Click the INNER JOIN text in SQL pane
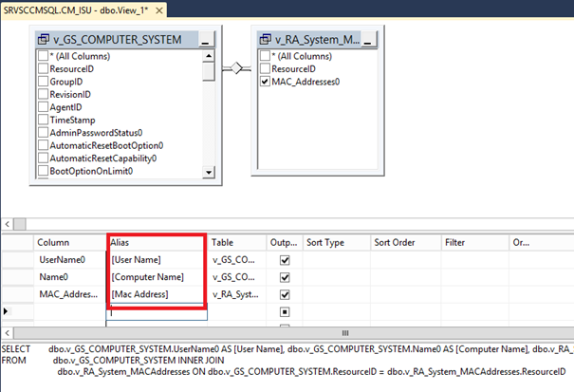 (x=200, y=360)
